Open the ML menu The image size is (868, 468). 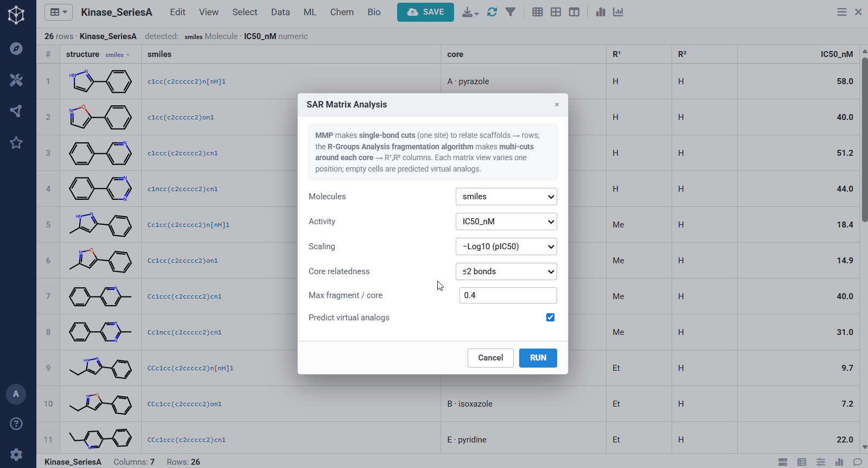click(310, 12)
